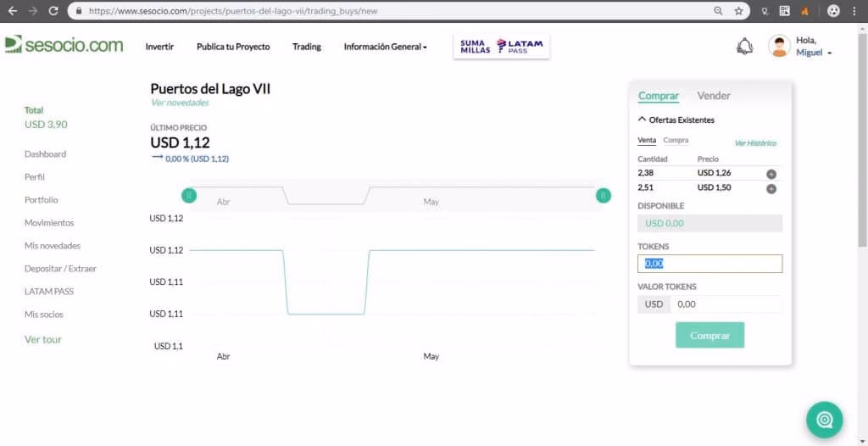Bookmark page with star icon
This screenshot has height=446, width=868.
(738, 11)
